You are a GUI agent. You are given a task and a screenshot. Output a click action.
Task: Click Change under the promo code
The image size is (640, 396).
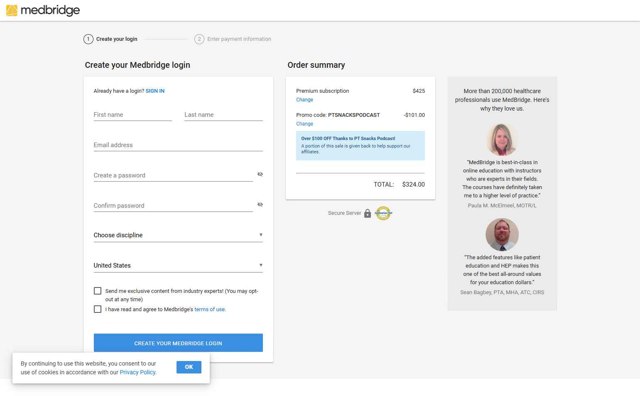coord(304,124)
